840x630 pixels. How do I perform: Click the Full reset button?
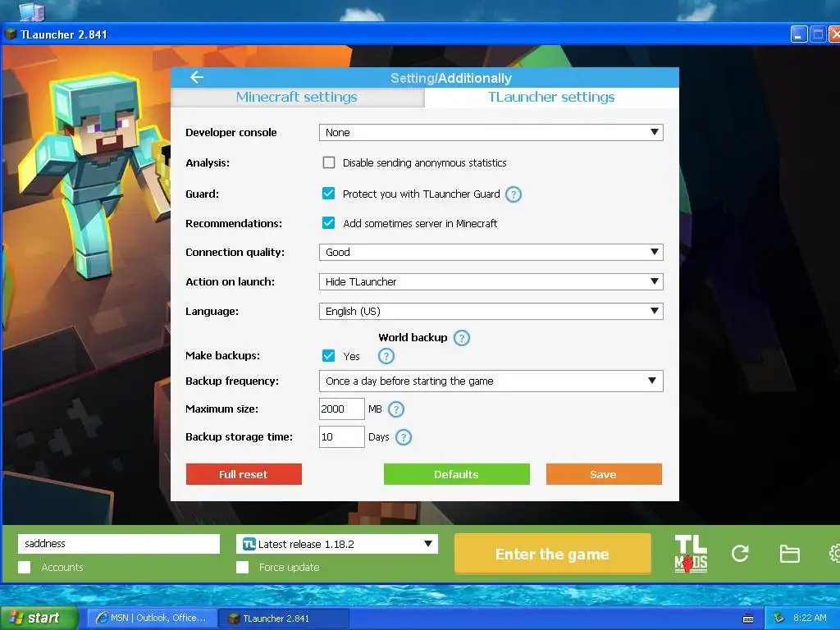tap(244, 474)
